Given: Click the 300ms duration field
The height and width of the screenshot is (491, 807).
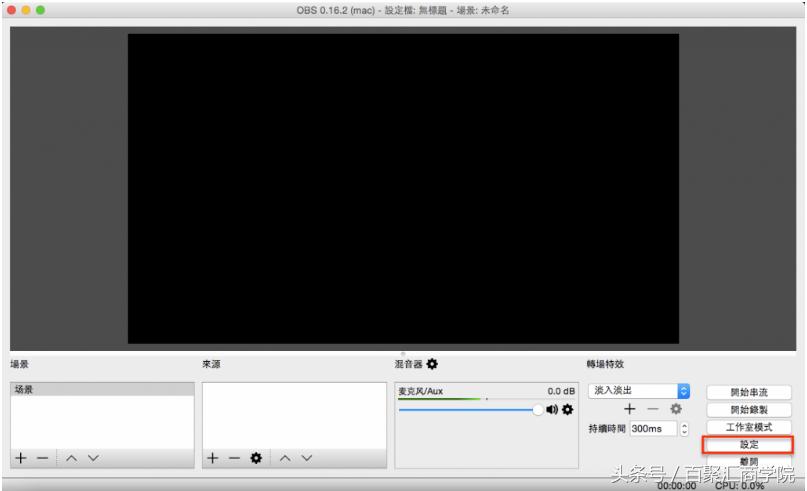Looking at the screenshot, I should [653, 429].
